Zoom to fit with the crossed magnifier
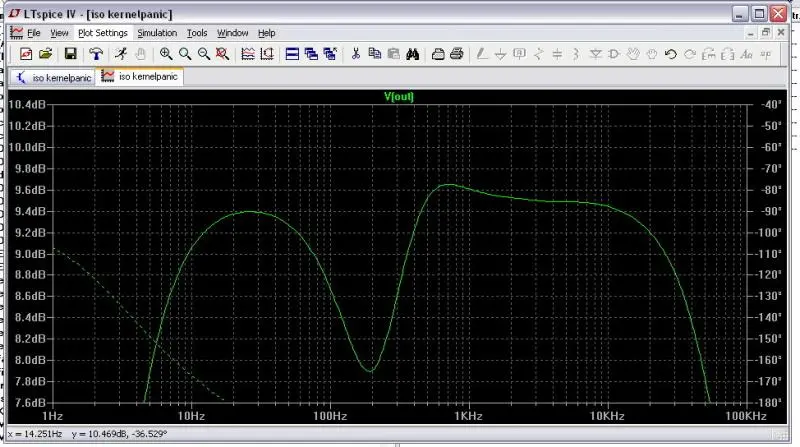 223,54
